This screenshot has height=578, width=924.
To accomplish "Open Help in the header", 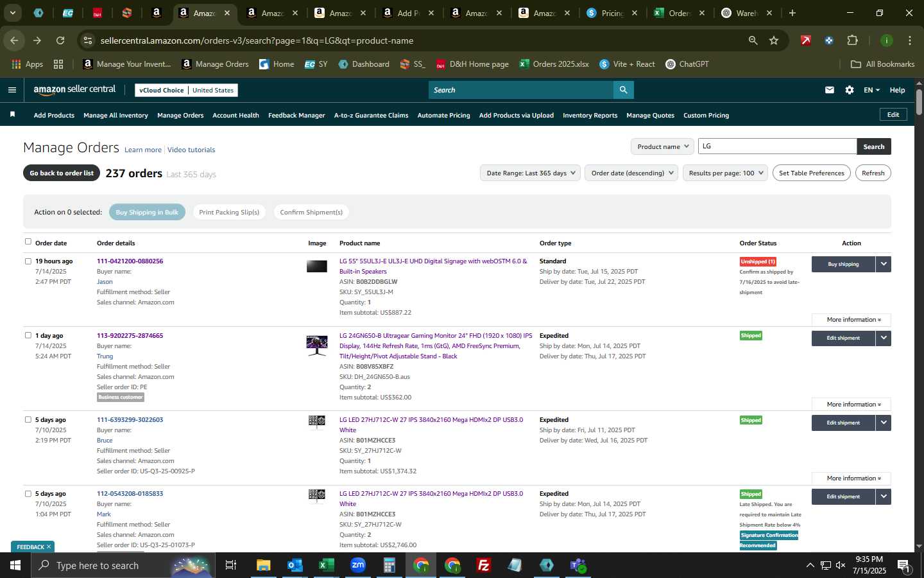I will (x=897, y=90).
